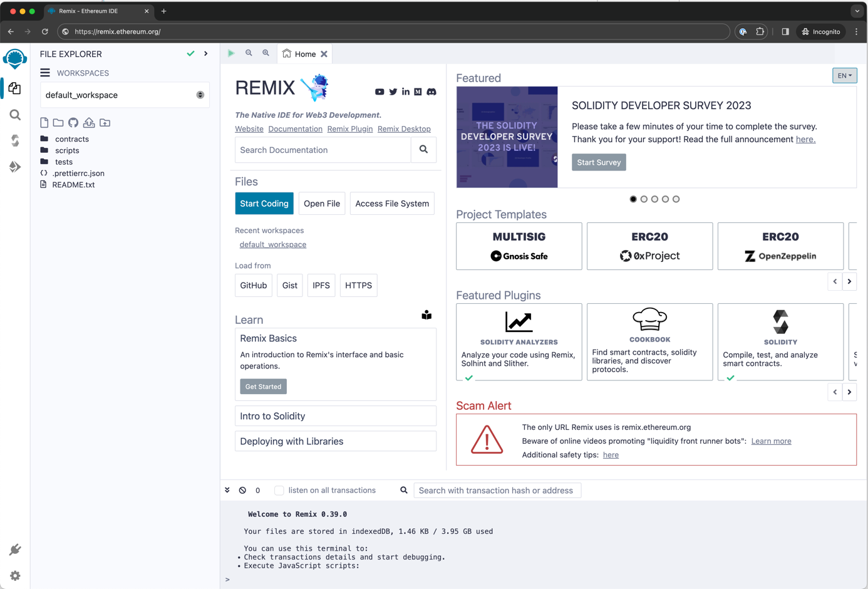Click the clear terminal console icon
Viewport: 868px width, 589px height.
tap(242, 491)
